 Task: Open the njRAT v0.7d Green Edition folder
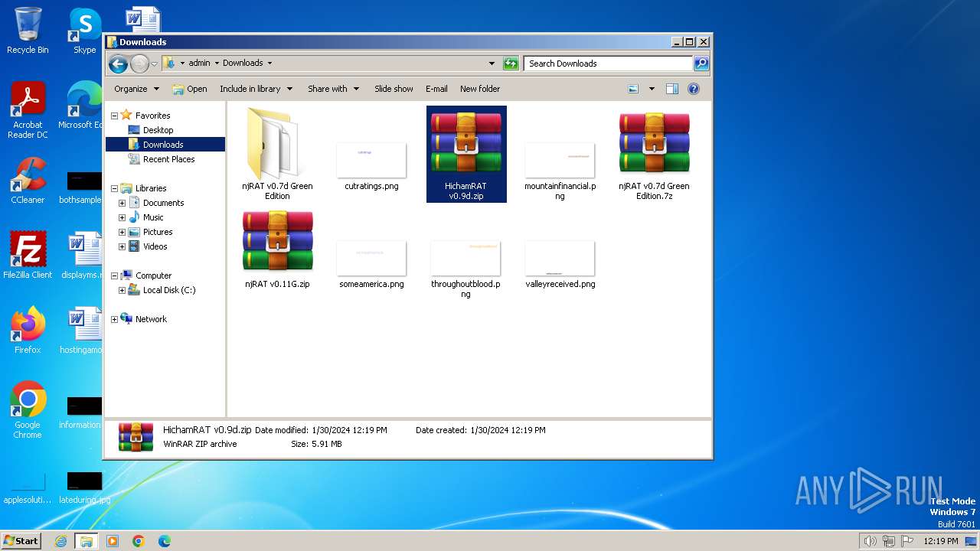pos(277,153)
